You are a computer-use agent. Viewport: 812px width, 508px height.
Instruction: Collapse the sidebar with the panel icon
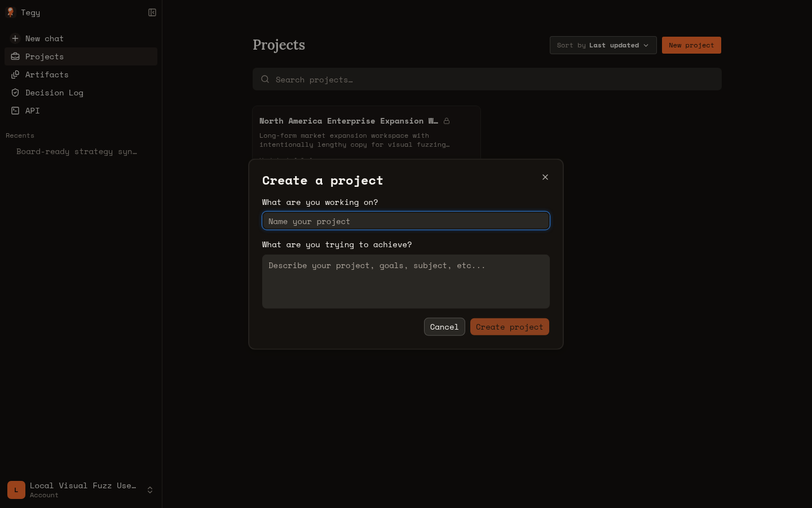coord(152,12)
